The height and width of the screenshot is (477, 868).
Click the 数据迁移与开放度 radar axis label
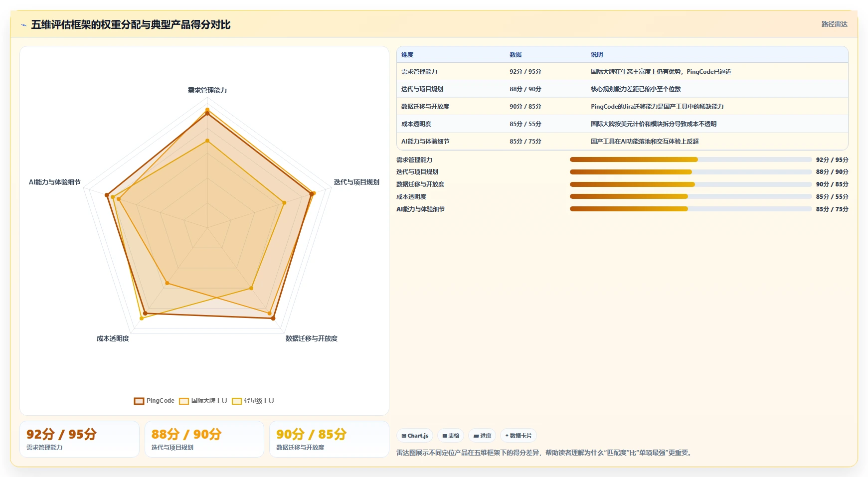tap(312, 338)
